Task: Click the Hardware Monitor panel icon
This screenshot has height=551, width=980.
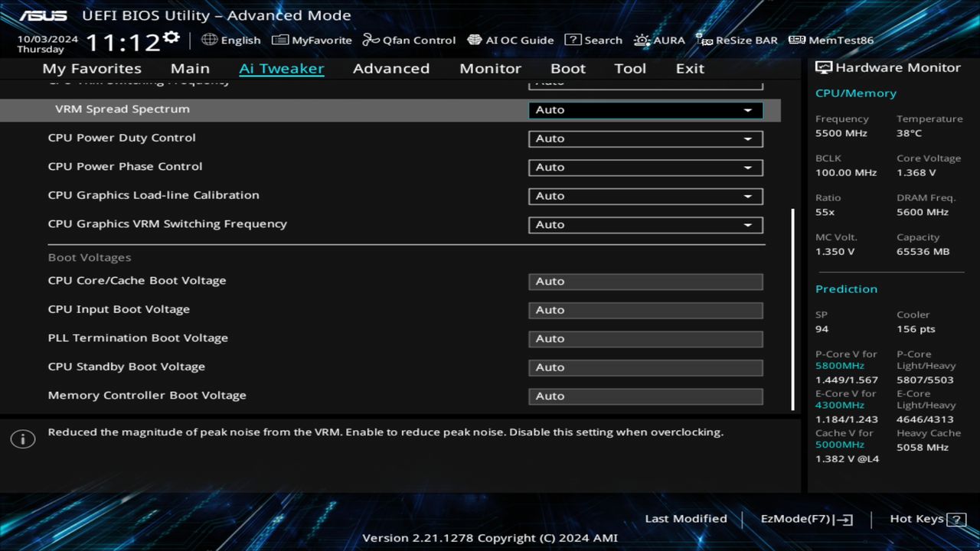Action: 825,67
